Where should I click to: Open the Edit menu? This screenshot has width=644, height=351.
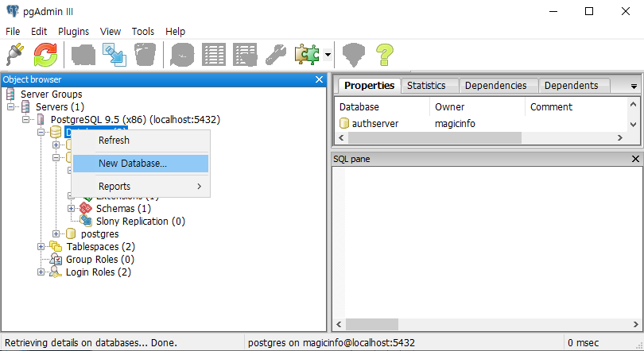(39, 32)
